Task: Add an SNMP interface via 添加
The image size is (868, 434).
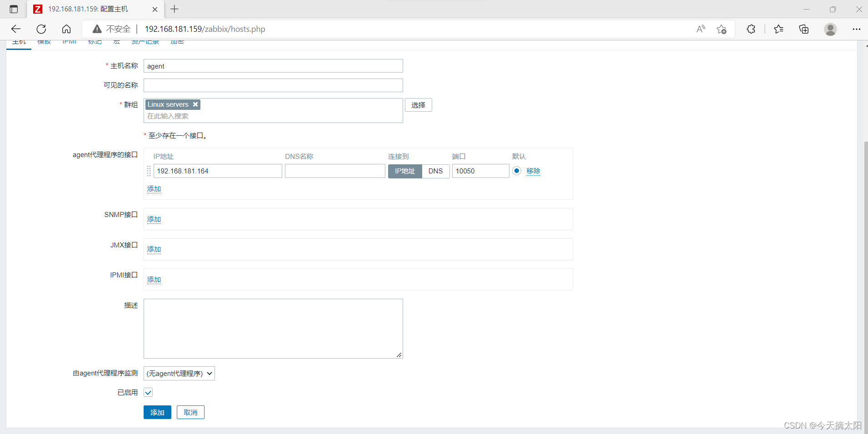Action: point(154,219)
